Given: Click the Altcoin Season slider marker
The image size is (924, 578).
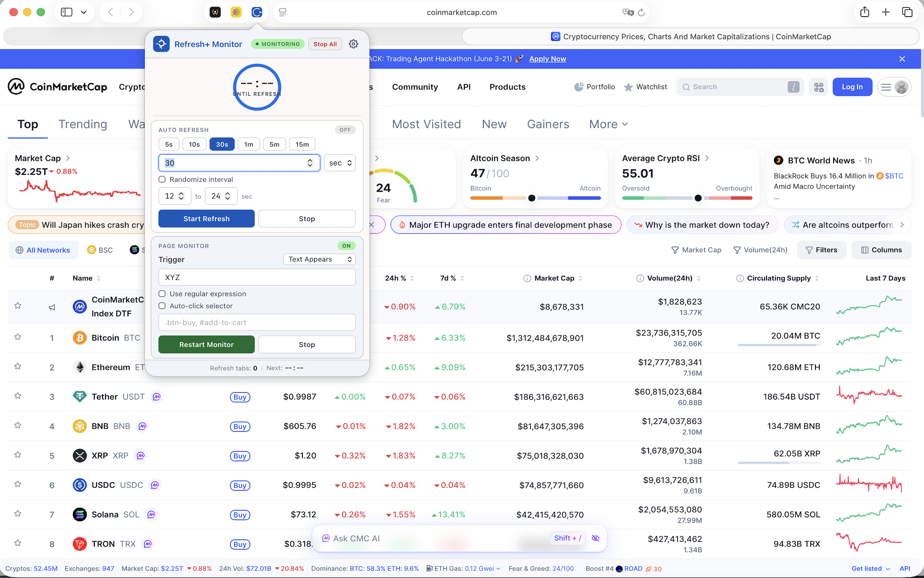Looking at the screenshot, I should [x=531, y=198].
